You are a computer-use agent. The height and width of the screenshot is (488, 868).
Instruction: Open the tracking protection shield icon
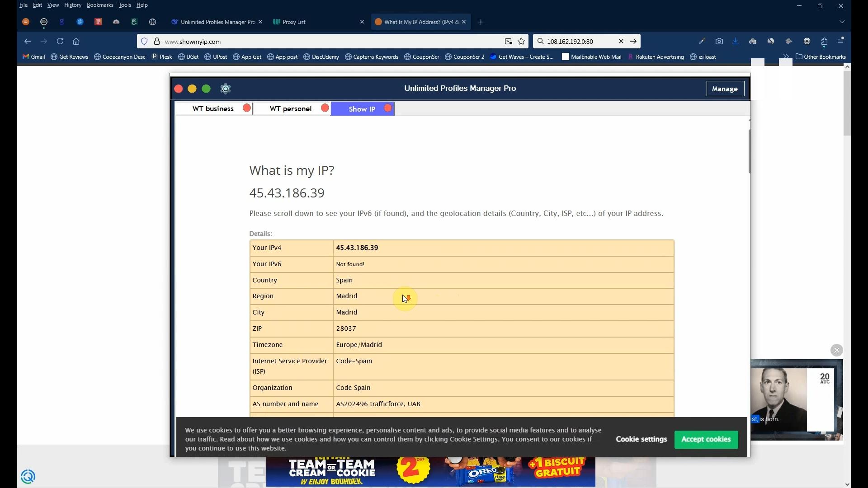pos(144,41)
